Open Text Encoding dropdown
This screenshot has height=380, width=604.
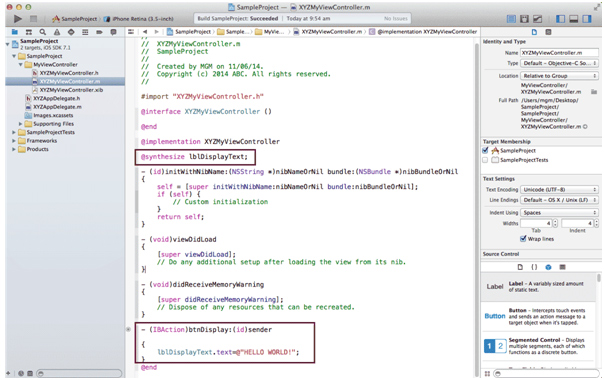[x=559, y=189]
